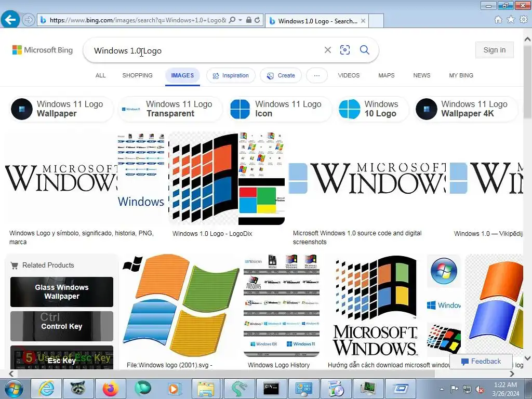Image resolution: width=532 pixels, height=399 pixels.
Task: Click the Windows 1.0 Logo - LogoDix caption
Action: [212, 234]
